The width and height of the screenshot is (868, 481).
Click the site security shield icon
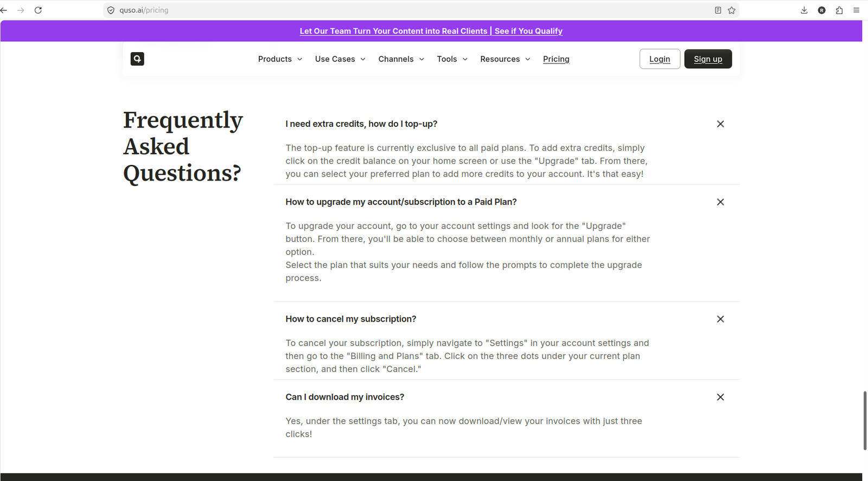[x=111, y=10]
